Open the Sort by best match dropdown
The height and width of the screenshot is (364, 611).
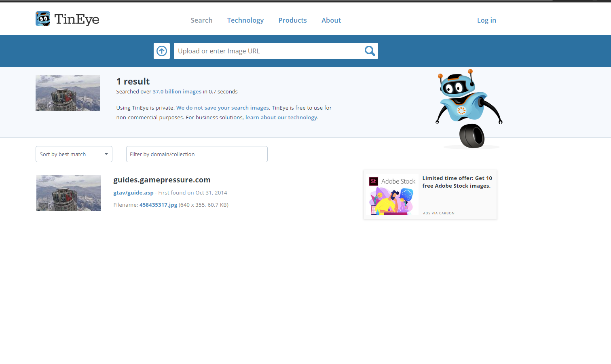74,154
